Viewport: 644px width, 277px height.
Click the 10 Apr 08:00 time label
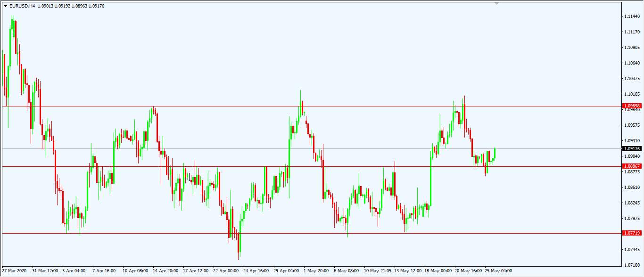pos(136,271)
